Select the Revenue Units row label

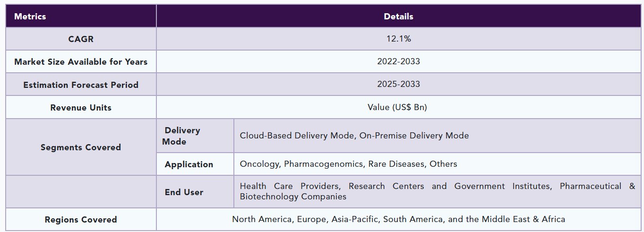(x=81, y=108)
